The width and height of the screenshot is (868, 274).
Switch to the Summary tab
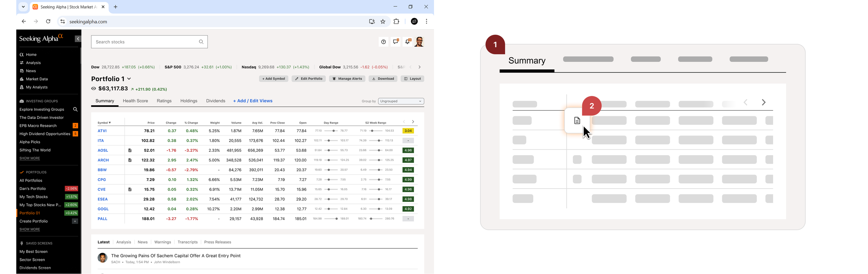tap(105, 101)
